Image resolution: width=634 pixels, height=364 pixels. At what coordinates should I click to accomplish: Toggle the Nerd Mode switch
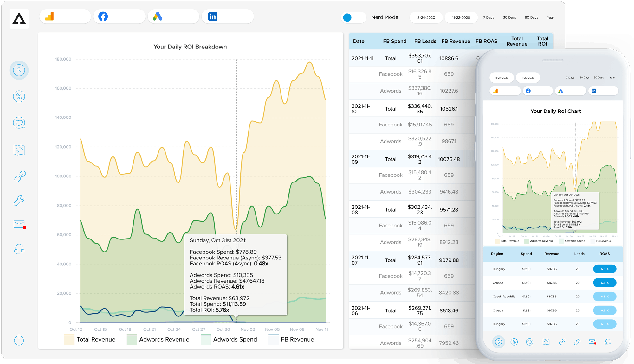tap(354, 17)
